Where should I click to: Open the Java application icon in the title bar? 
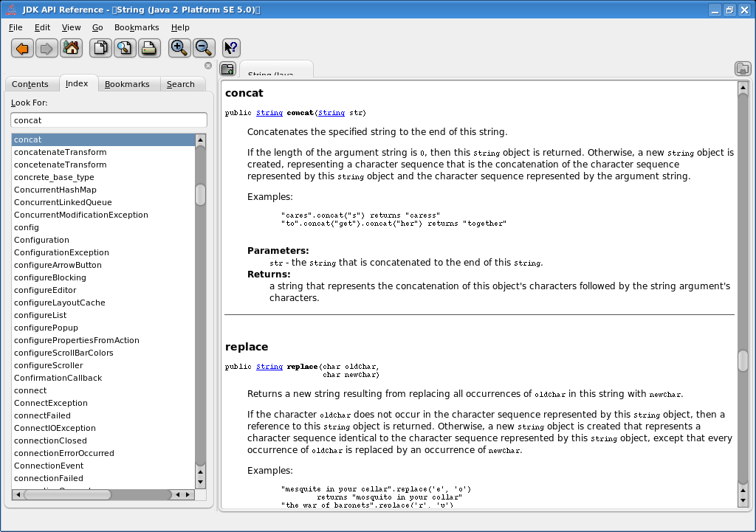(x=11, y=9)
